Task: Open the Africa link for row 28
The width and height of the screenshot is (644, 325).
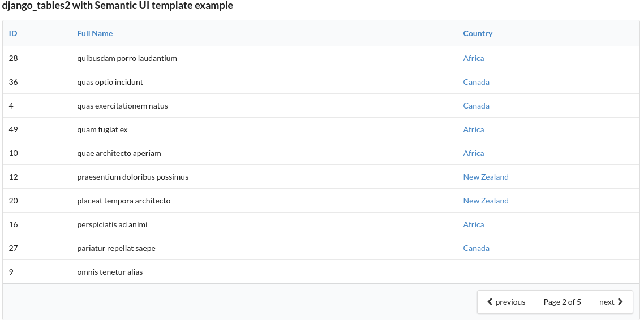Action: click(474, 58)
